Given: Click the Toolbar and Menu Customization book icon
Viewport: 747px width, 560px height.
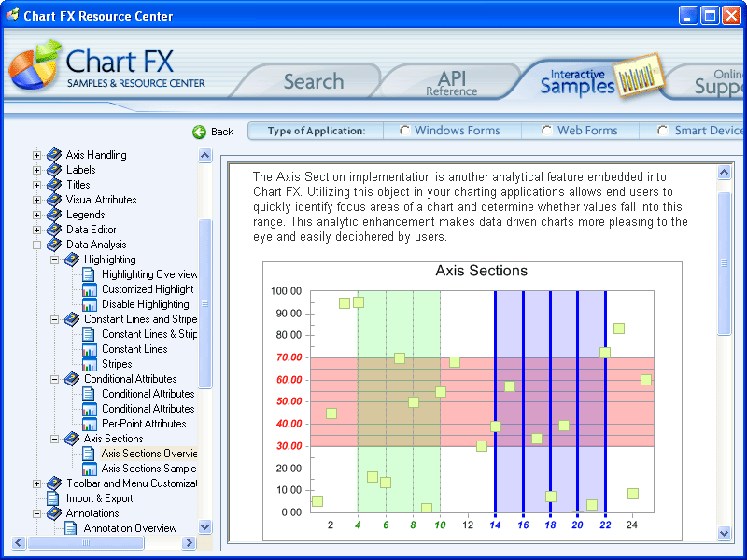Looking at the screenshot, I should point(54,483).
